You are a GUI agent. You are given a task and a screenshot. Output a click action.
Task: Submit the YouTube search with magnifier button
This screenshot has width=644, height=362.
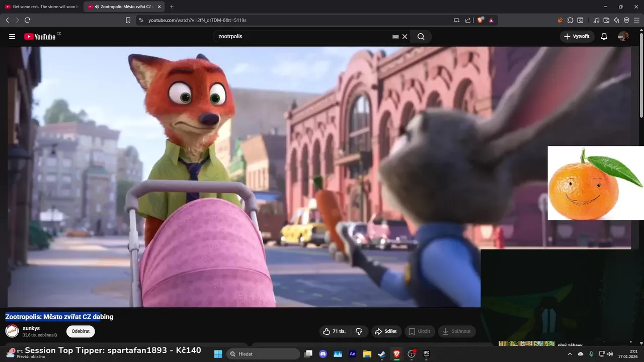pos(421,37)
